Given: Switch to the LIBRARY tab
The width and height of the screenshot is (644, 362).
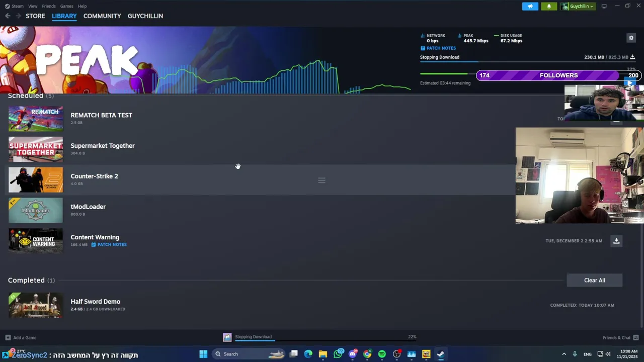Looking at the screenshot, I should coord(64,16).
